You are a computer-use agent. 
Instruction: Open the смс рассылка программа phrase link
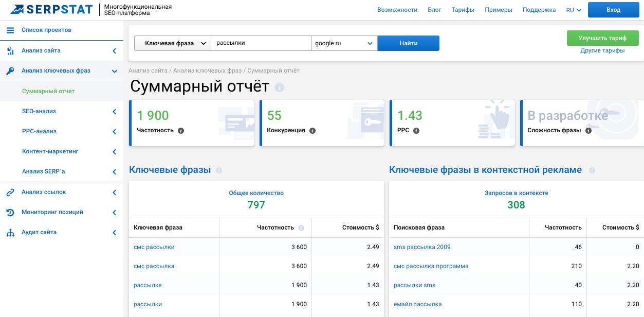point(431,266)
